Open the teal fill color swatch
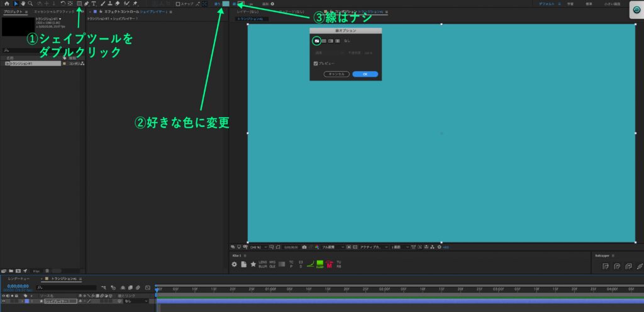The height and width of the screenshot is (312, 644). [226, 4]
